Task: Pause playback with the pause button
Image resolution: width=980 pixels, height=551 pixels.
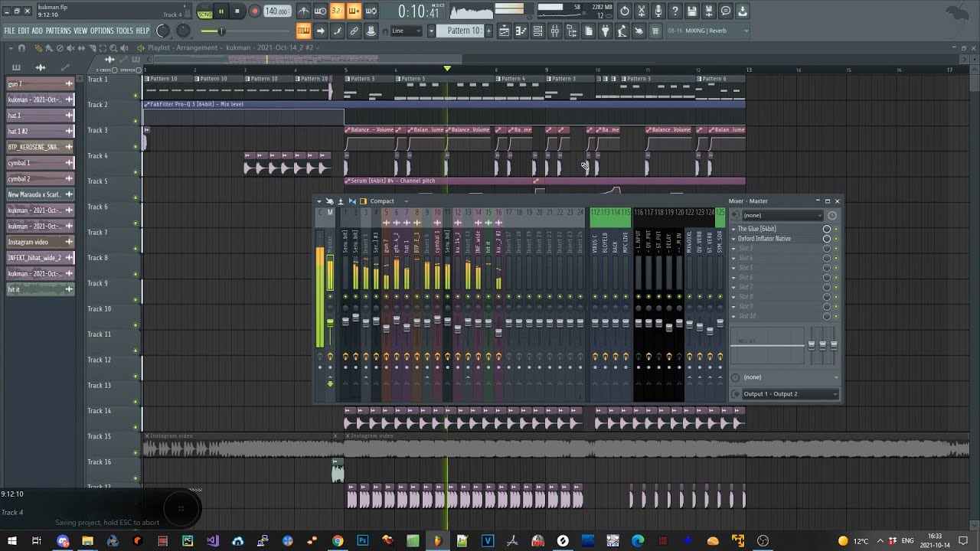Action: click(x=220, y=11)
